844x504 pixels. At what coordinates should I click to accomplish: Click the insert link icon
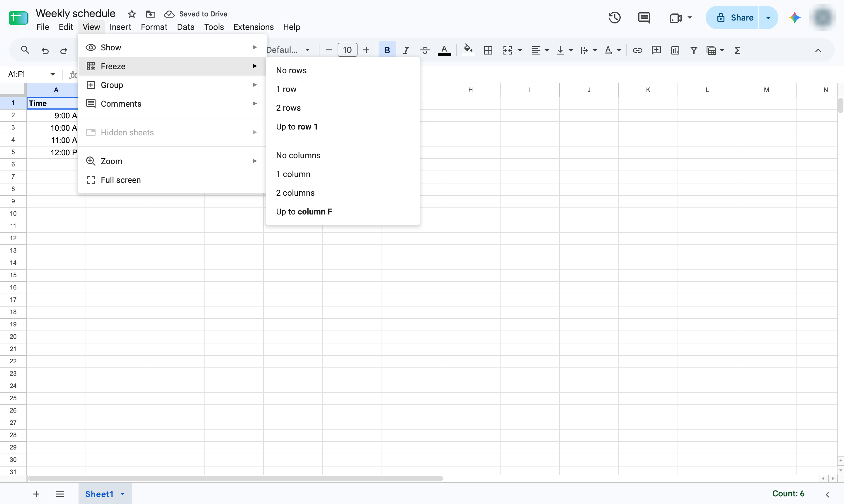[637, 50]
